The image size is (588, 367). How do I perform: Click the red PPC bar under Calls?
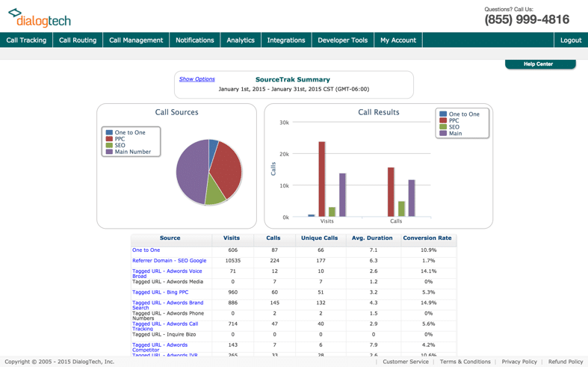coord(391,192)
